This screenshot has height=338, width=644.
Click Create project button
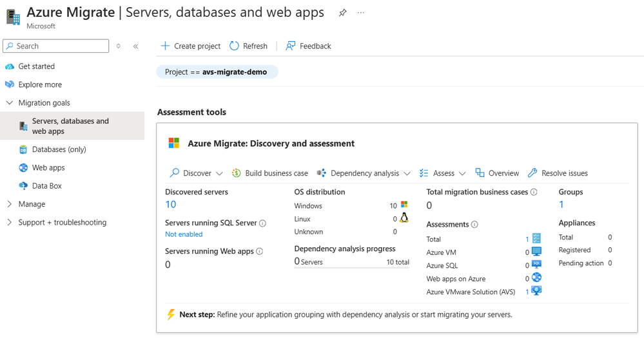[190, 46]
